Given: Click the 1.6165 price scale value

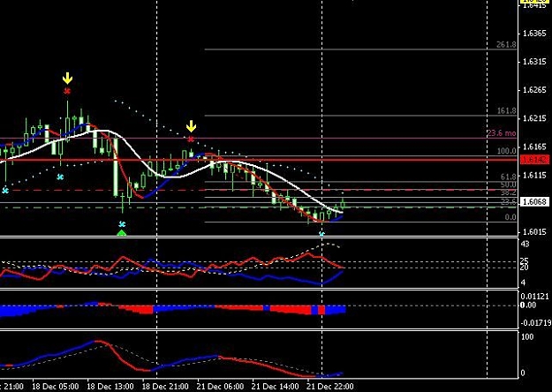Looking at the screenshot, I should coord(534,147).
